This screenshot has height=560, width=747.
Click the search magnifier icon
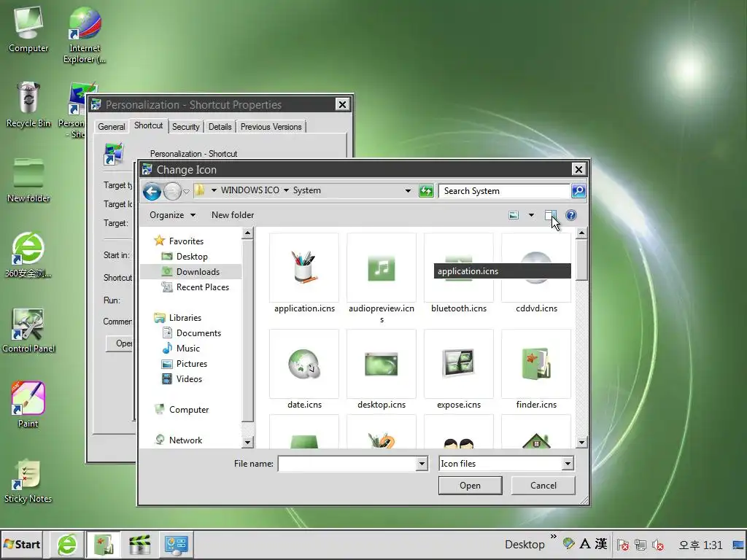(x=578, y=191)
